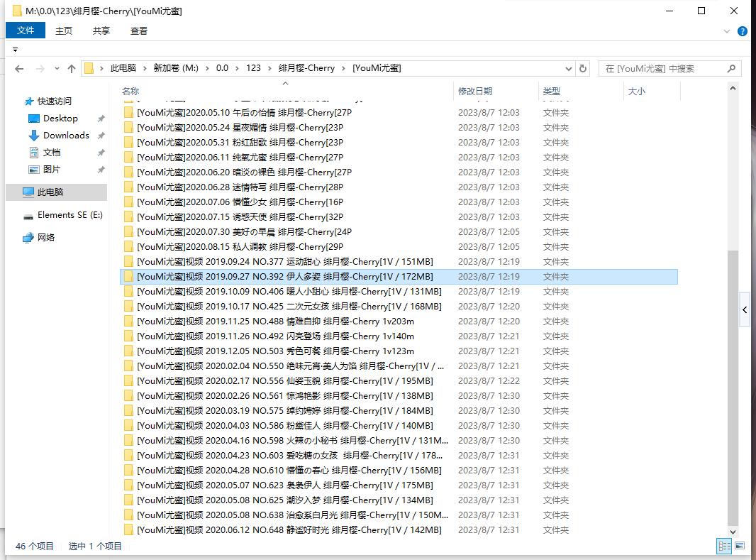Click folder icon of NO.488 情难自抑

coord(128,322)
